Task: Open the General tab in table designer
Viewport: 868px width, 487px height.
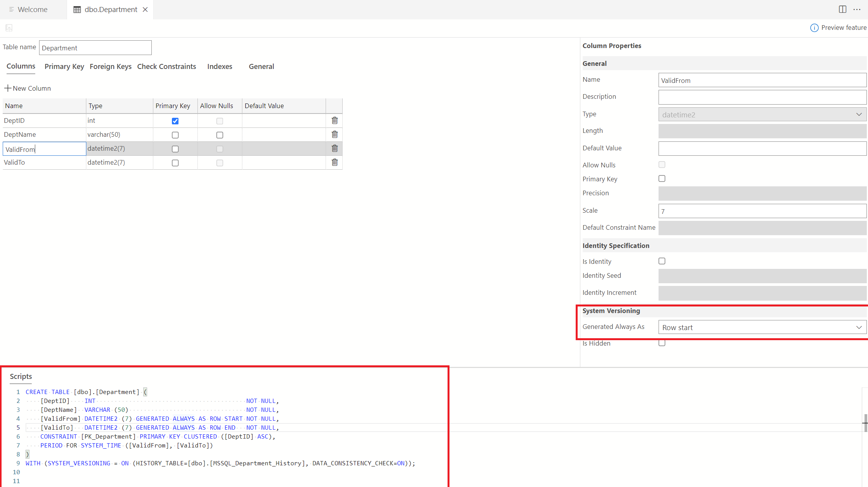Action: [261, 66]
